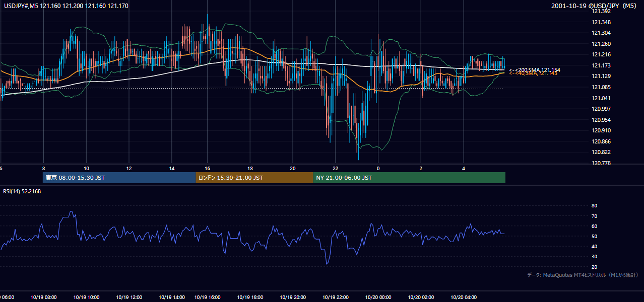Image resolution: width=644 pixels, height=302 pixels.
Task: Click hour marker 22 under price chart
Action: tap(336, 168)
